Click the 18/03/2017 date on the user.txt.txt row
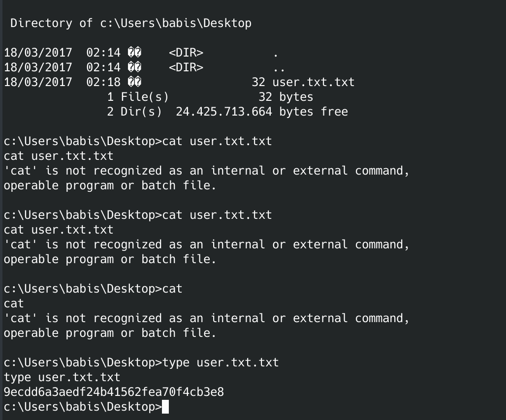This screenshot has height=420, width=506. click(38, 82)
